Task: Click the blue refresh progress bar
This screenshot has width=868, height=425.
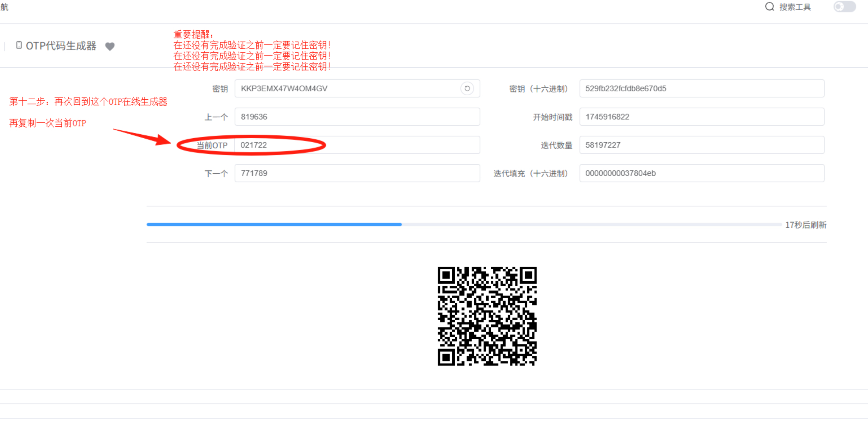Action: pos(464,225)
